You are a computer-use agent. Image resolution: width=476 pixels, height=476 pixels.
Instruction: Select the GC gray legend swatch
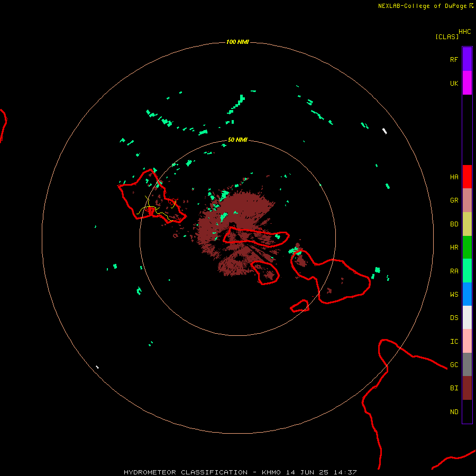click(x=467, y=364)
